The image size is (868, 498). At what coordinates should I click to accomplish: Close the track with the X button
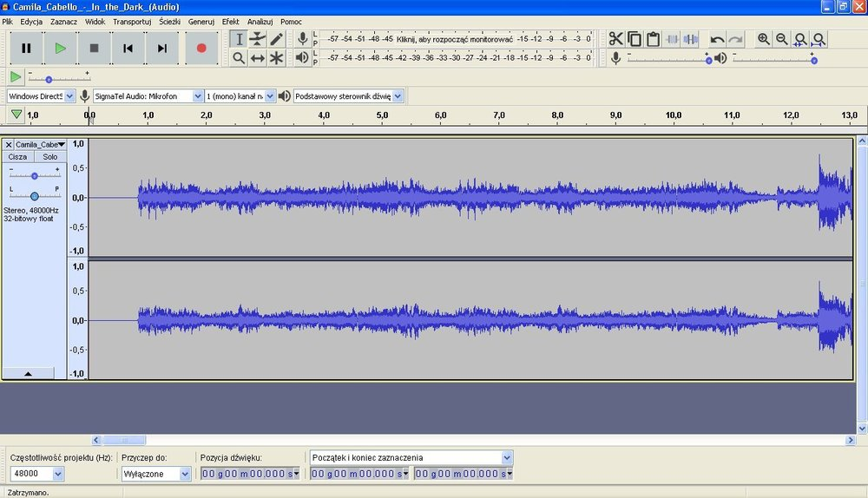9,144
